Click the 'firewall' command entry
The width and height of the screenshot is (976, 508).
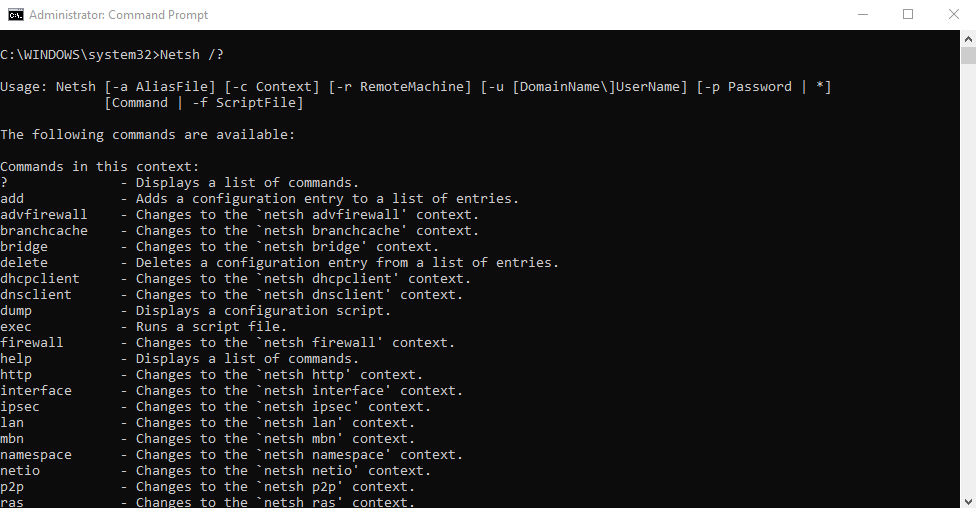[32, 342]
